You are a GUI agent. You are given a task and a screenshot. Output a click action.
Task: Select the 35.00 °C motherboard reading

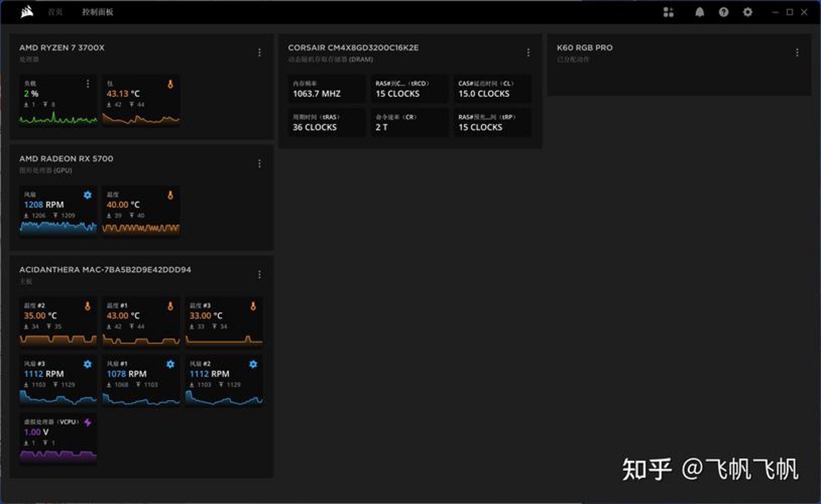pyautogui.click(x=40, y=315)
